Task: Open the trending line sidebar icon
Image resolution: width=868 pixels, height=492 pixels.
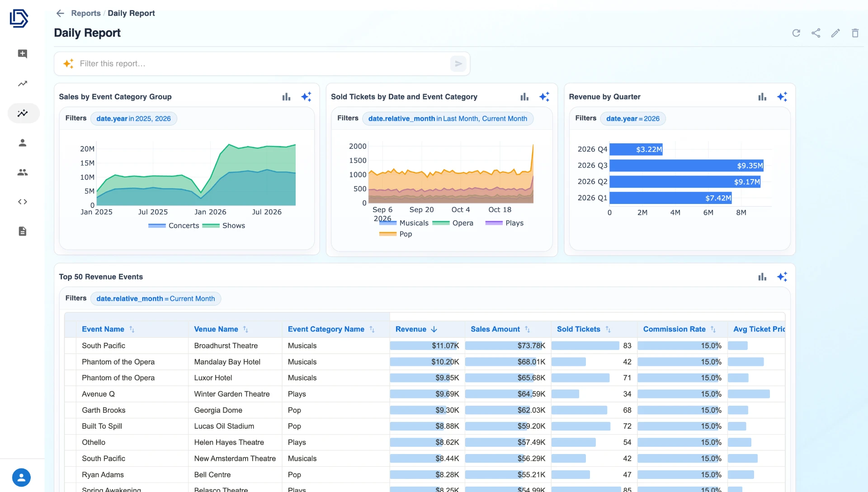Action: coord(23,84)
